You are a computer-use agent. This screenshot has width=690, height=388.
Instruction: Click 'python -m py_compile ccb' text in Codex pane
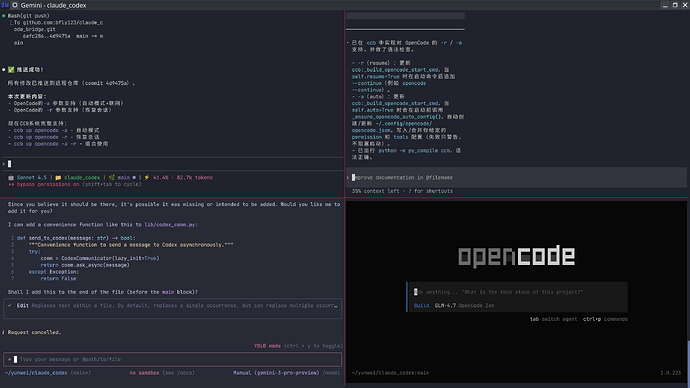point(415,150)
